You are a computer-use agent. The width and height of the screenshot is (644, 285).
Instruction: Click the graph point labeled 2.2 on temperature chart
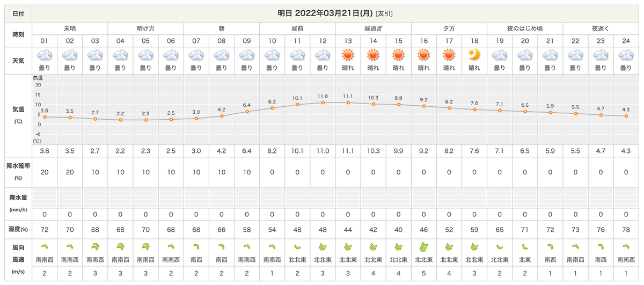tap(120, 120)
